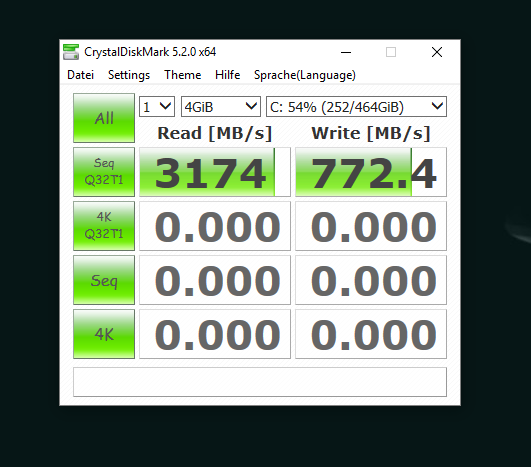Open the Theme menu
531x467 pixels.
coord(183,75)
